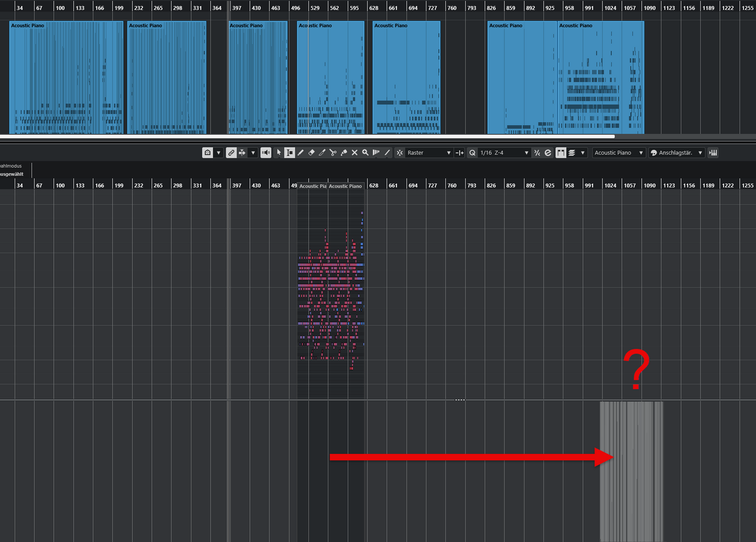Click the dotted lane divider handle
The height and width of the screenshot is (542, 756).
point(460,400)
